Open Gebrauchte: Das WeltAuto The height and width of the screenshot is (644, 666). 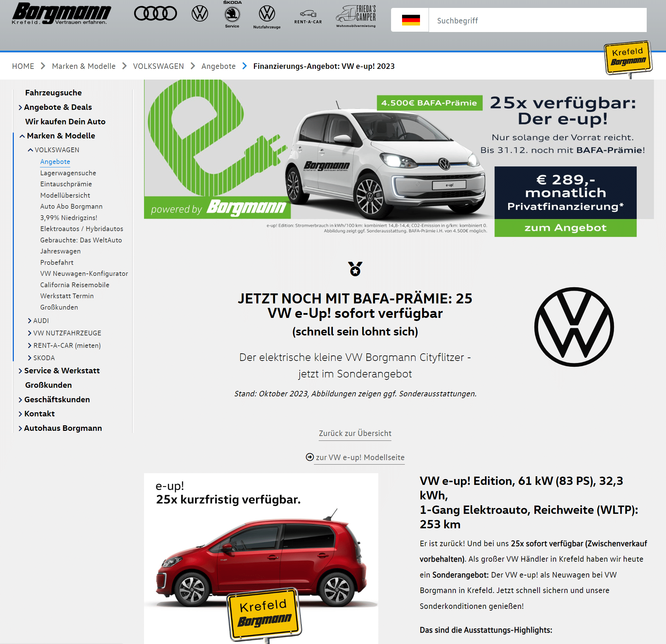pos(81,240)
